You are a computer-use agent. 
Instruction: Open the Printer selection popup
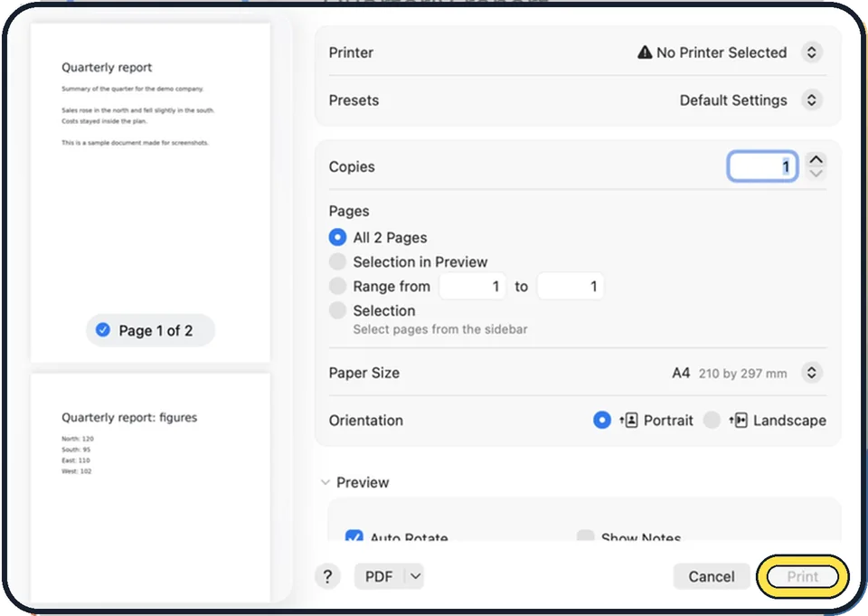811,52
